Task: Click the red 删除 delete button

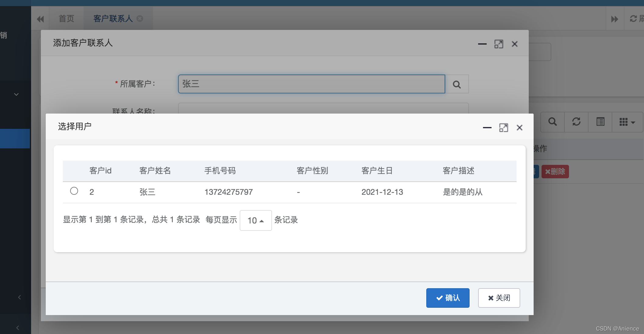Action: pyautogui.click(x=555, y=172)
